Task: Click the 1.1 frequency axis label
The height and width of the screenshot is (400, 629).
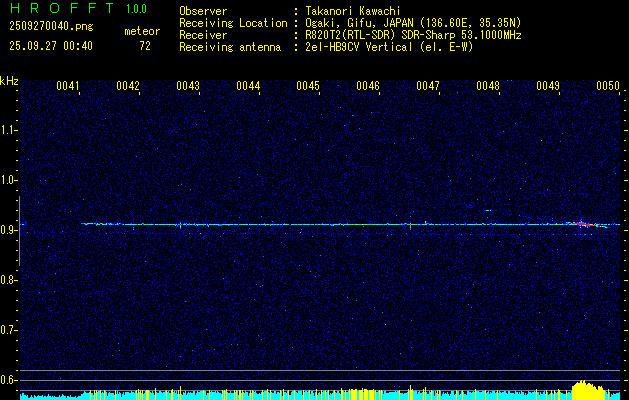Action: (x=9, y=130)
